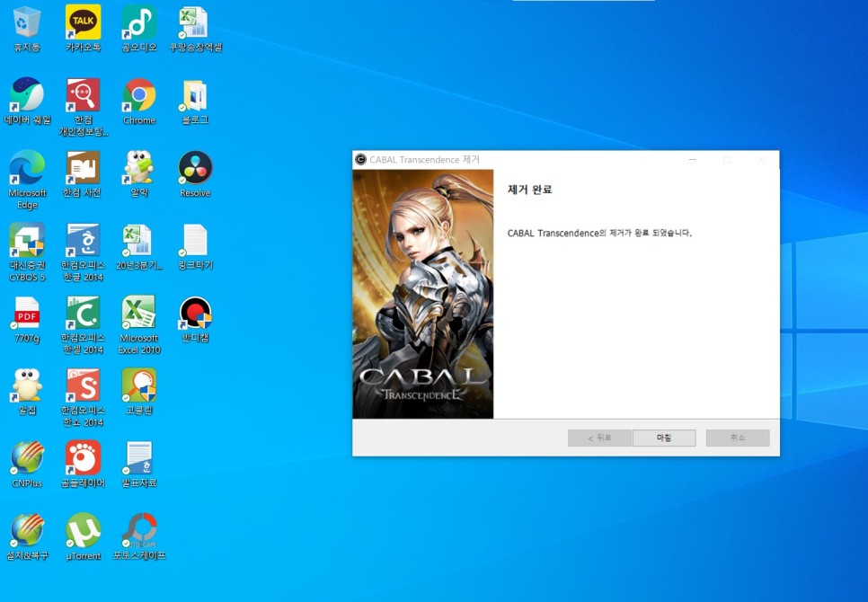
Task: Launch 알약 antivirus icon
Action: click(x=139, y=173)
